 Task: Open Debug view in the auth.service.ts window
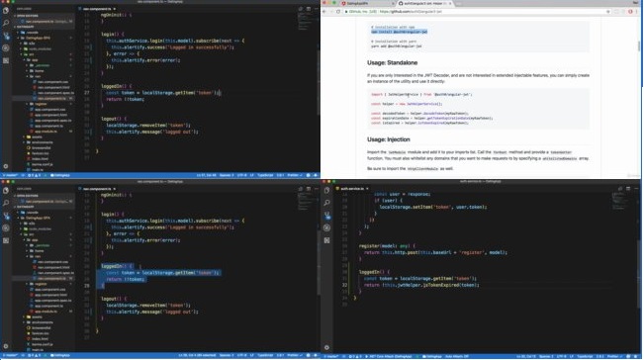[326, 227]
